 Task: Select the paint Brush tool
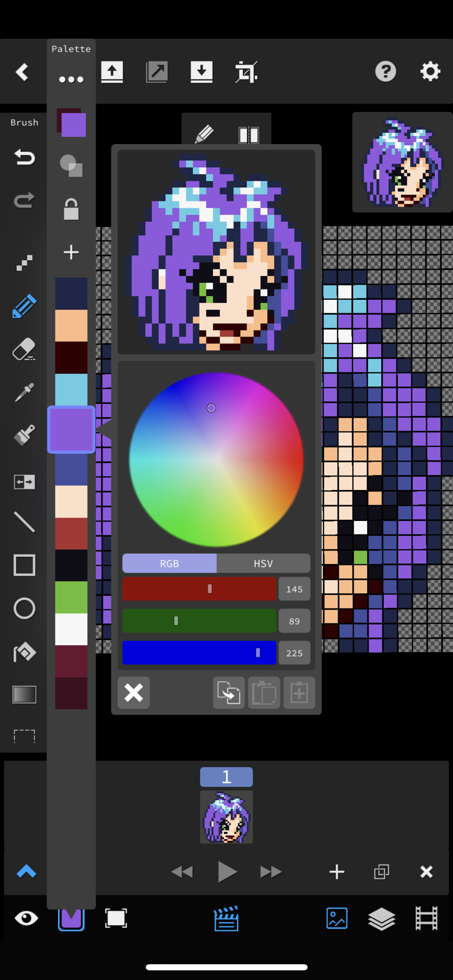24,435
